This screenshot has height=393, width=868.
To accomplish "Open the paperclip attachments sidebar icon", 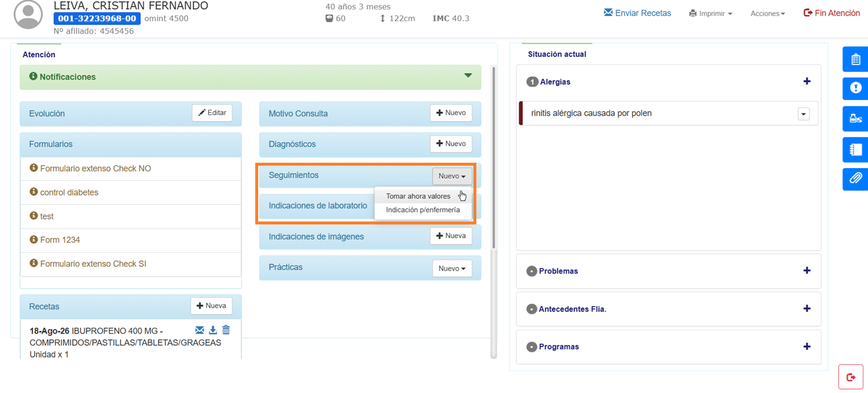I will [x=855, y=178].
